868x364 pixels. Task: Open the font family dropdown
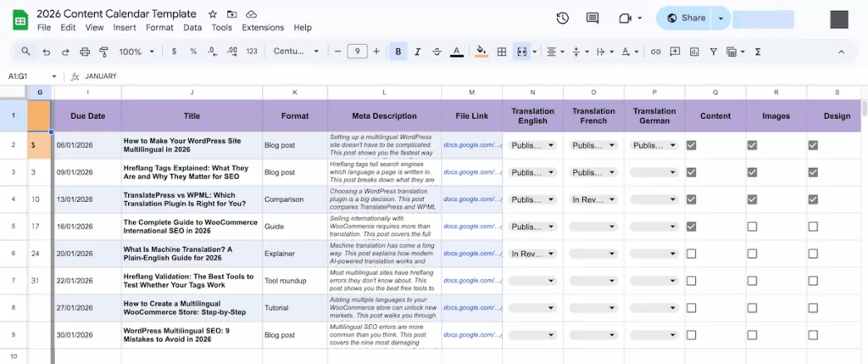pyautogui.click(x=296, y=52)
